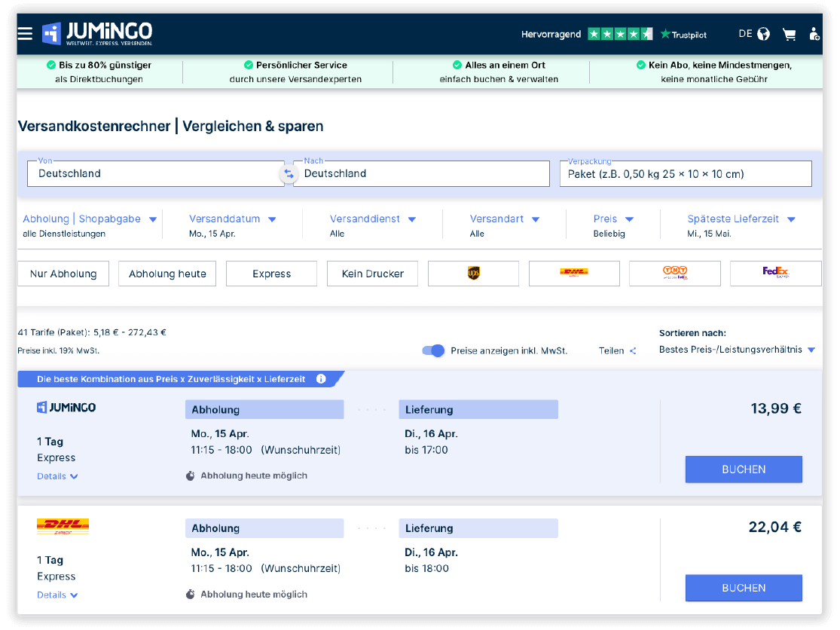Expand Details of the JUMINGO tariff
The height and width of the screenshot is (630, 840).
pyautogui.click(x=57, y=476)
